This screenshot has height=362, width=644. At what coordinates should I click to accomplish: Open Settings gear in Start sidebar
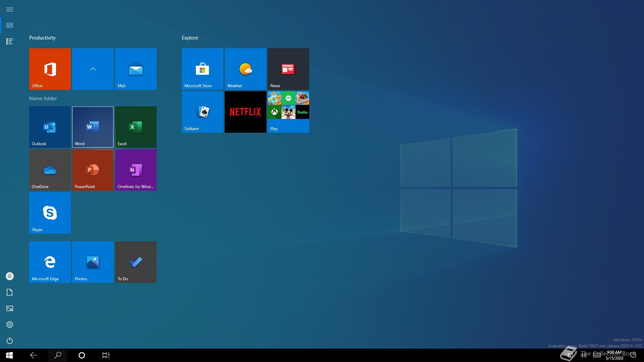point(10,324)
